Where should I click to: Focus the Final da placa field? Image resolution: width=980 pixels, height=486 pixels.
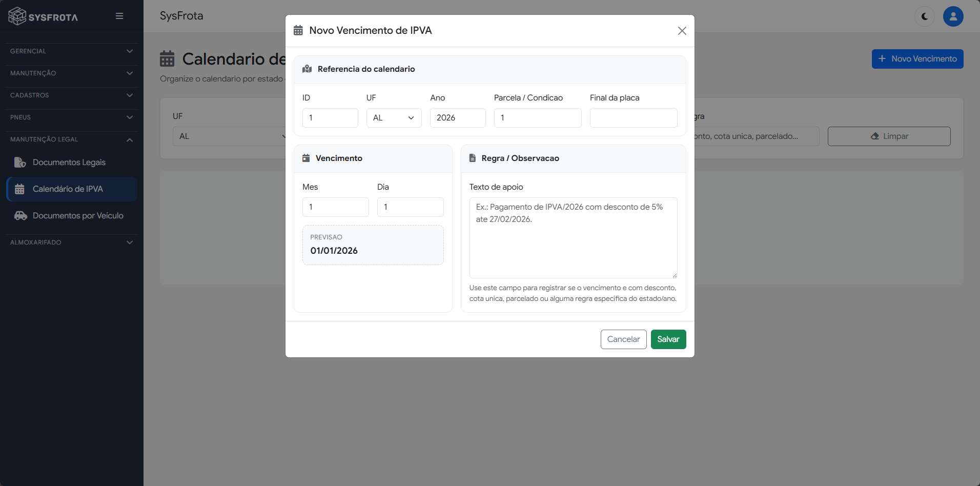634,118
